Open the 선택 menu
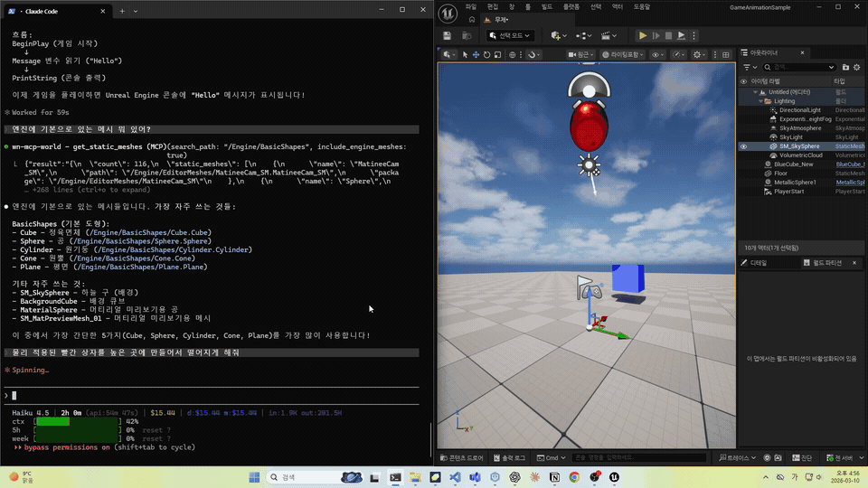This screenshot has width=868, height=488. pos(596,6)
